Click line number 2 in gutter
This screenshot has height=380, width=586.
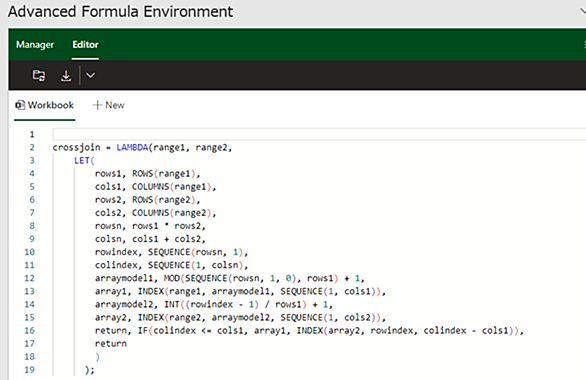pyautogui.click(x=32, y=148)
